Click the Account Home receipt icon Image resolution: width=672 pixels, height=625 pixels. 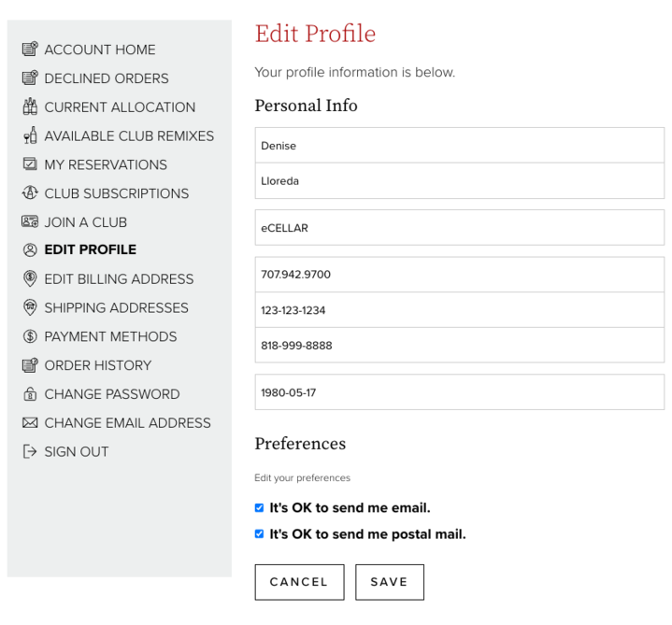pyautogui.click(x=30, y=49)
